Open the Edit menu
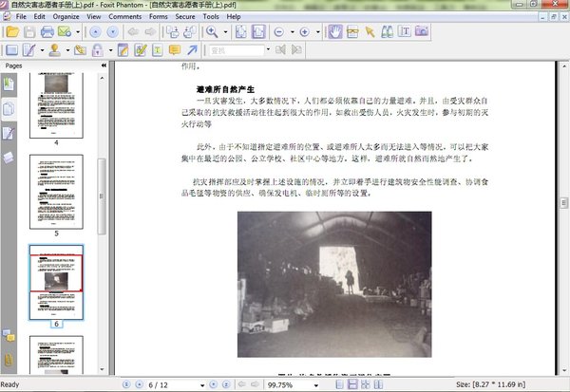 click(x=39, y=17)
